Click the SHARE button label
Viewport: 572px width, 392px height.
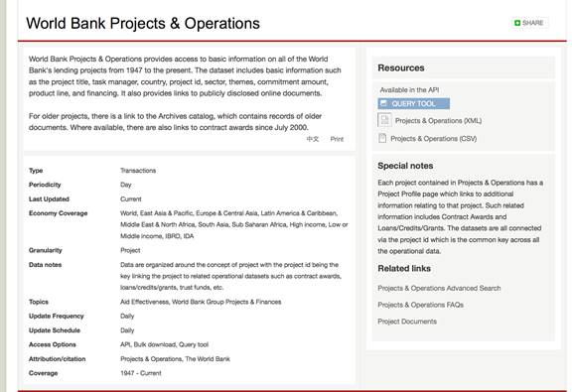pos(533,23)
